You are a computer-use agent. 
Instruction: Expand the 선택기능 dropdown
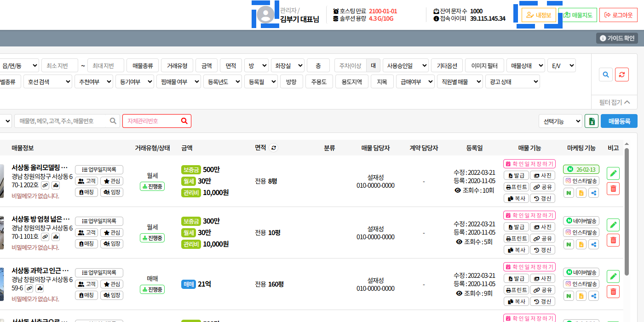pos(560,121)
